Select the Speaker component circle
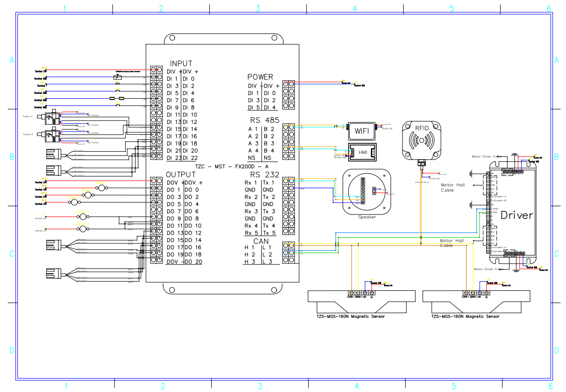 [367, 191]
